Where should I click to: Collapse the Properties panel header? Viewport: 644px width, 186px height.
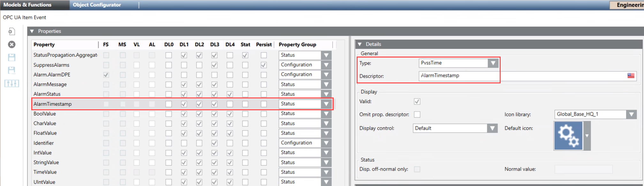(32, 31)
